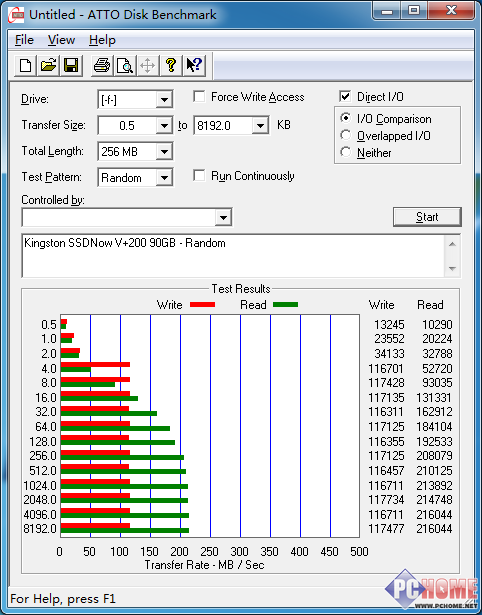Select the Neither radio option

346,152
